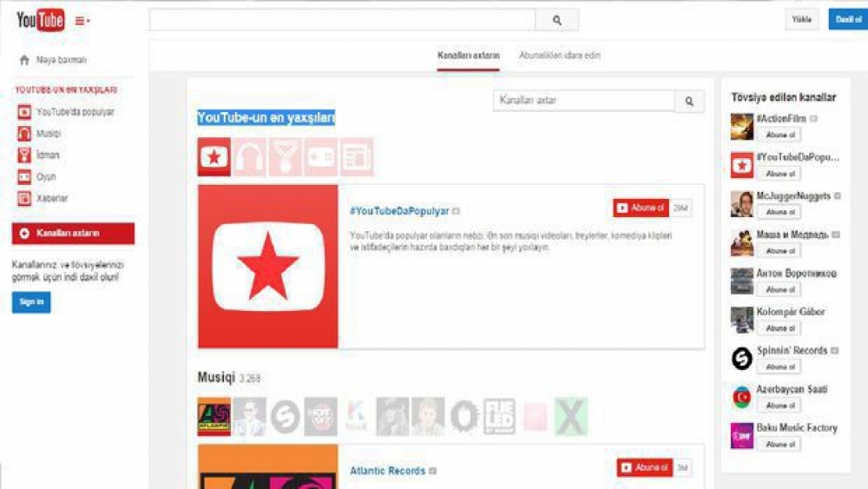
Task: Click the red Kanalları axtarın sidebar button
Action: point(73,233)
